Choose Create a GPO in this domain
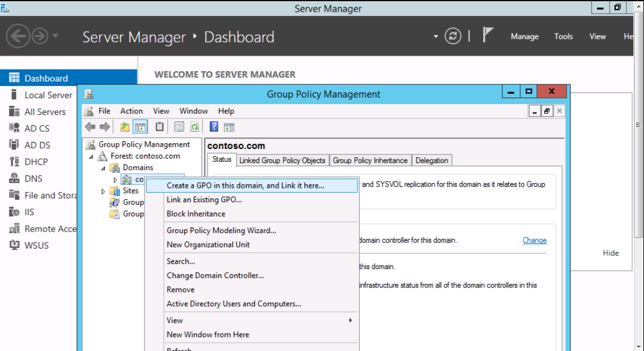This screenshot has width=644, height=351. pyautogui.click(x=252, y=186)
